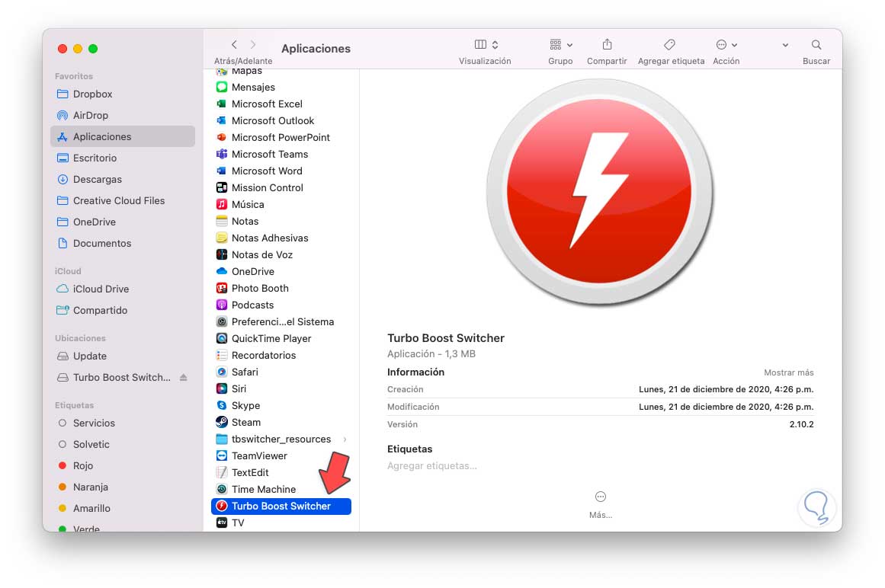
Task: Select the Preferencias del Sistema icon
Action: pyautogui.click(x=222, y=322)
